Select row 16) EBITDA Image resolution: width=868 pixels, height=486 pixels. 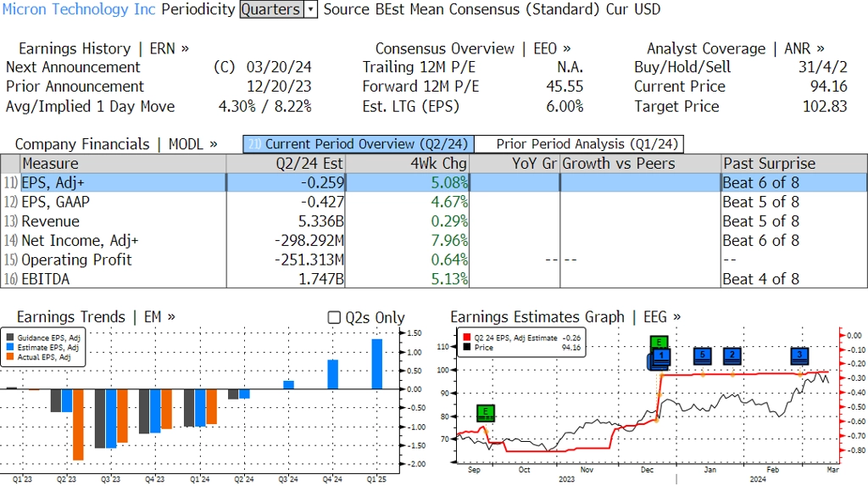click(434, 279)
